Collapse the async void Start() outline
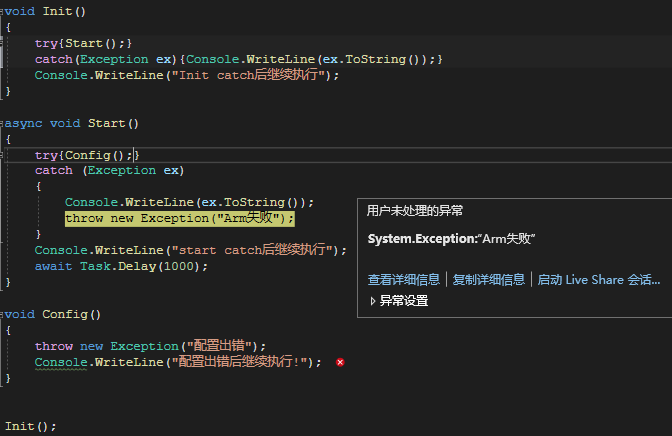The image size is (672, 436). tap(2, 124)
